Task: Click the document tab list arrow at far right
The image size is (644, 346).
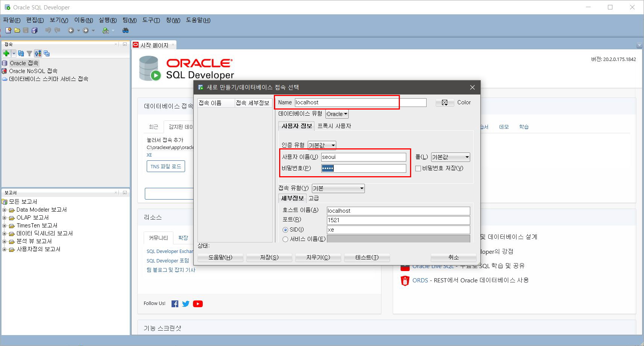Action: tap(639, 46)
